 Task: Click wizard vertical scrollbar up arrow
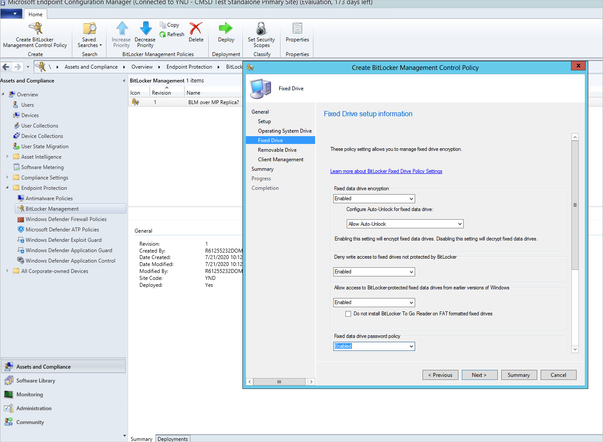(575, 137)
